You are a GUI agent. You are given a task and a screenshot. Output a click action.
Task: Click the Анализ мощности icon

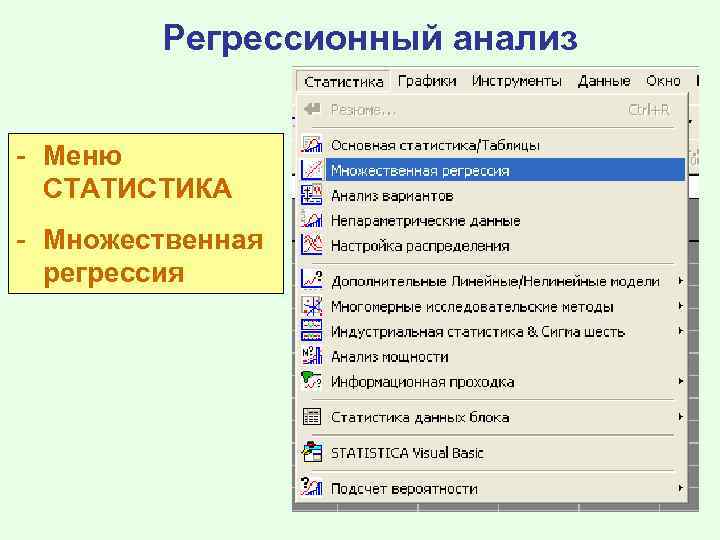312,356
